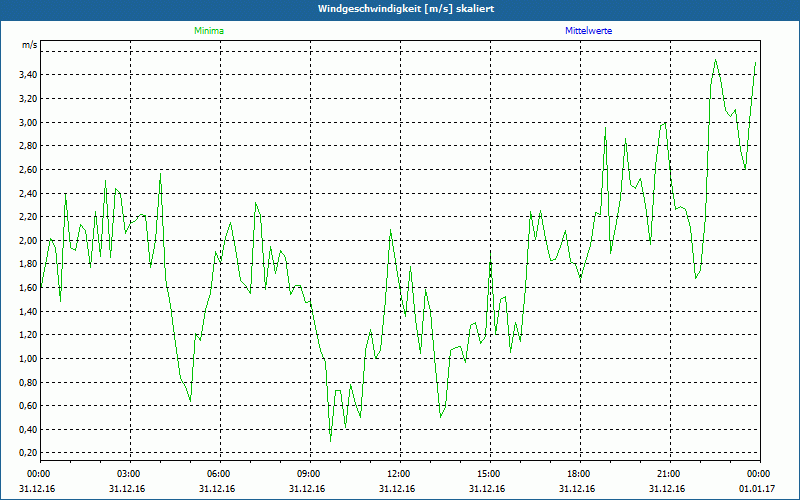Click the 03:00 time label
800x500 pixels.
point(130,474)
